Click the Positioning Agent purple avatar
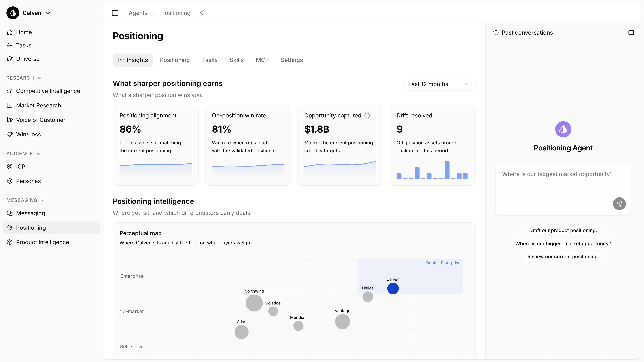 click(x=563, y=129)
